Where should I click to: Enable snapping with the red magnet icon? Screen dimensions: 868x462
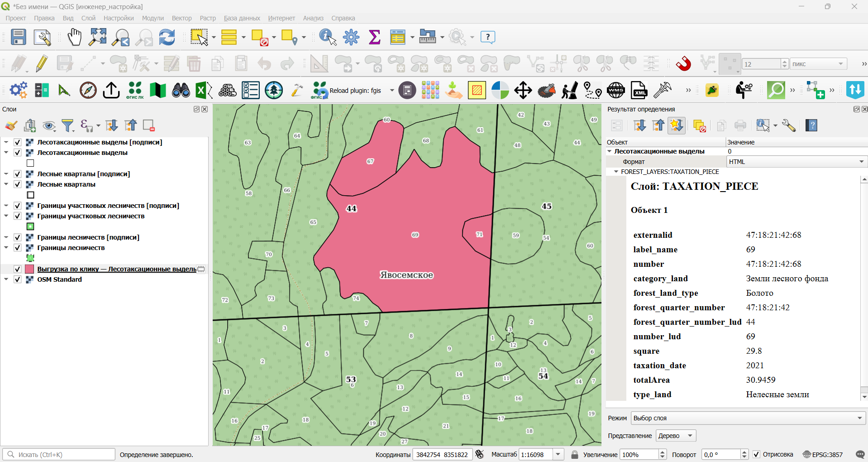683,64
